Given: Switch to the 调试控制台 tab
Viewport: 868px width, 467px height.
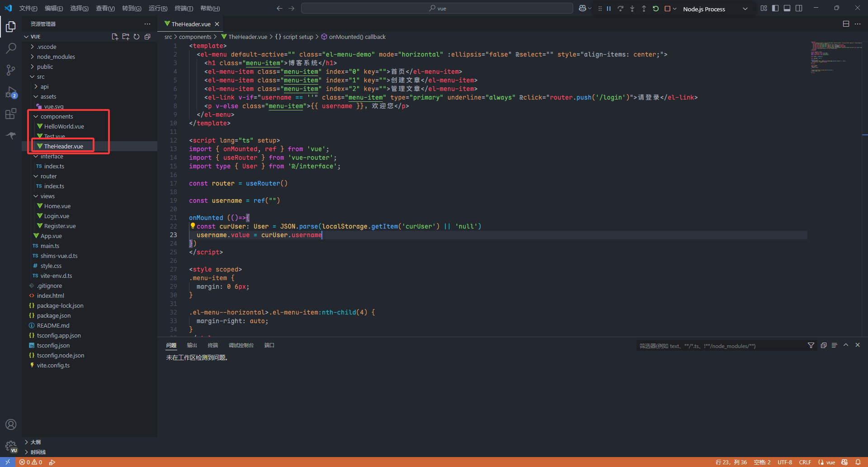Looking at the screenshot, I should (241, 345).
